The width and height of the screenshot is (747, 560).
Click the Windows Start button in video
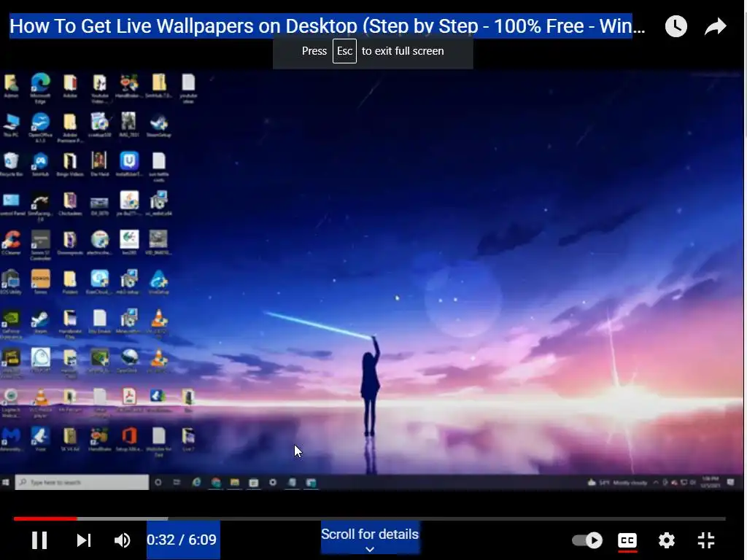pyautogui.click(x=6, y=483)
